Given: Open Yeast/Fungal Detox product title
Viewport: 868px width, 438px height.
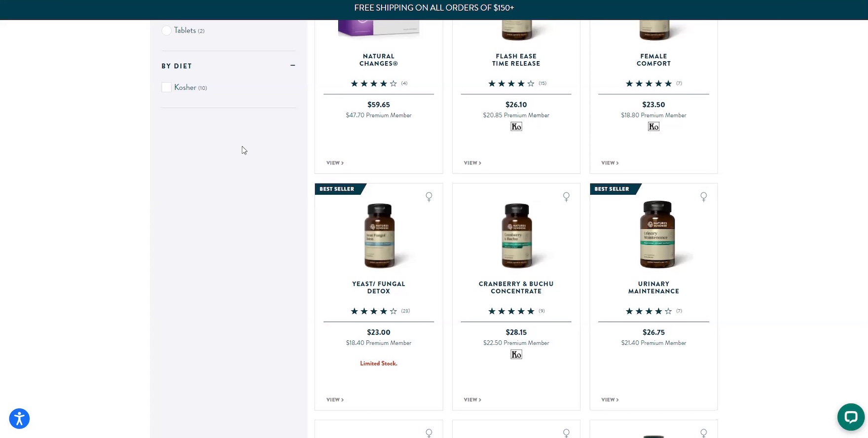Looking at the screenshot, I should click(378, 288).
